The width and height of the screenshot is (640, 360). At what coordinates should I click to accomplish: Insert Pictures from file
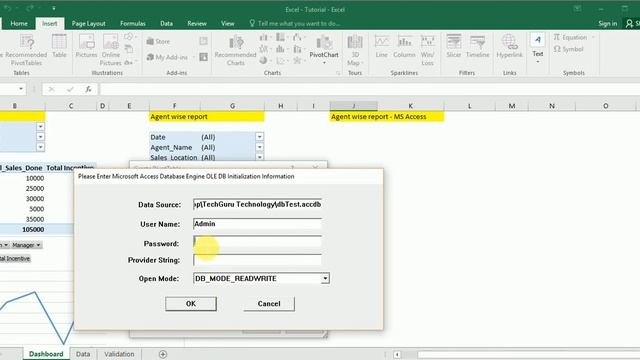86,46
